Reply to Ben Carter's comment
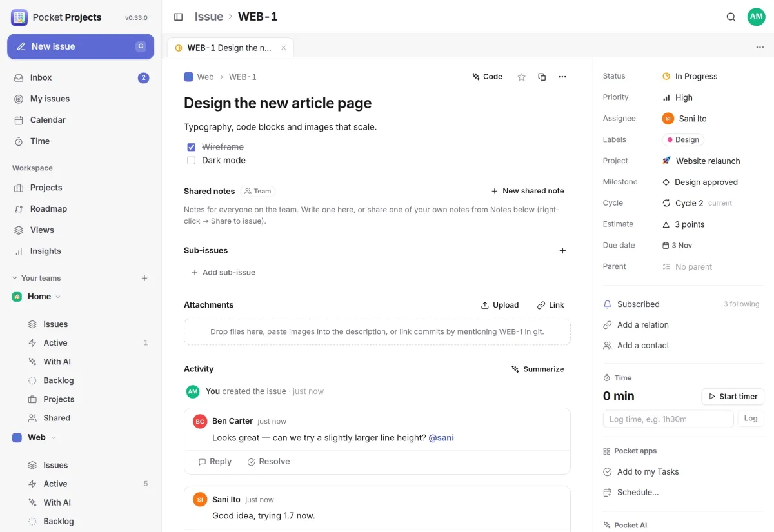This screenshot has width=774, height=532. [x=215, y=462]
